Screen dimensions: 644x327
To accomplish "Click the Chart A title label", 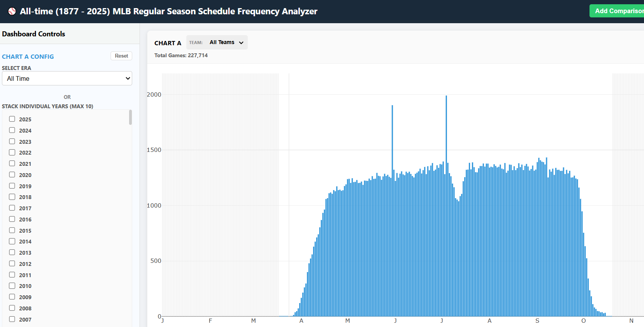I will click(168, 43).
